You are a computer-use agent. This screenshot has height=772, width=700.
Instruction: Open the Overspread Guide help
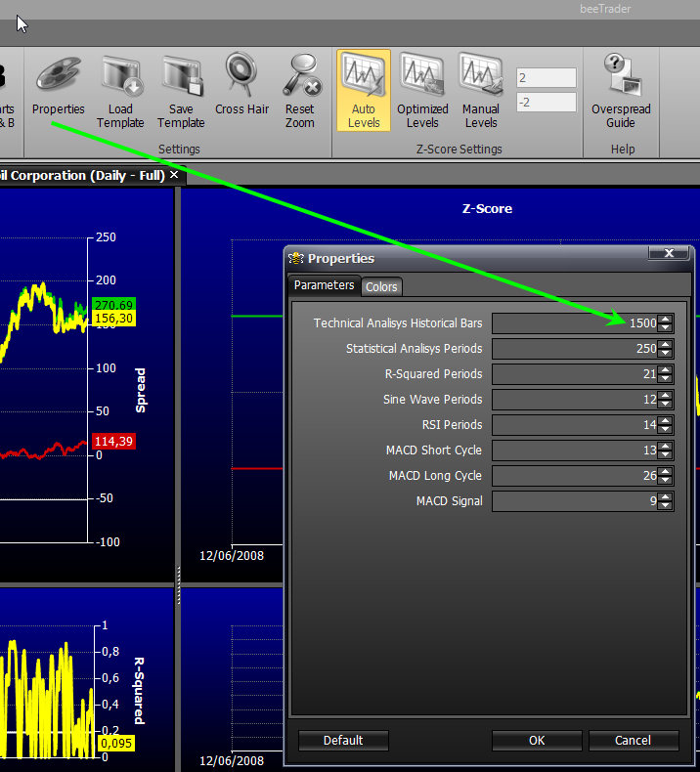[621, 90]
